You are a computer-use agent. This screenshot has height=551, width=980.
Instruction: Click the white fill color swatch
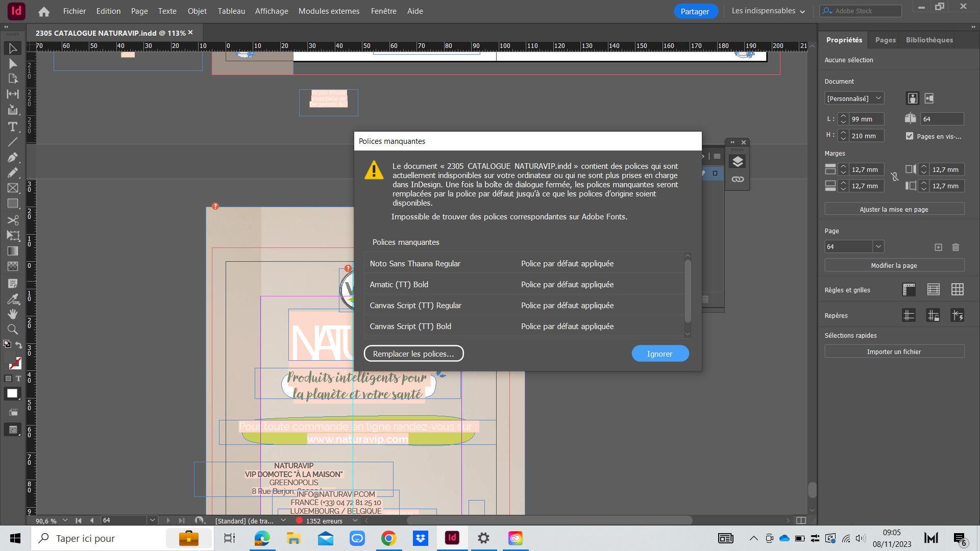click(12, 393)
